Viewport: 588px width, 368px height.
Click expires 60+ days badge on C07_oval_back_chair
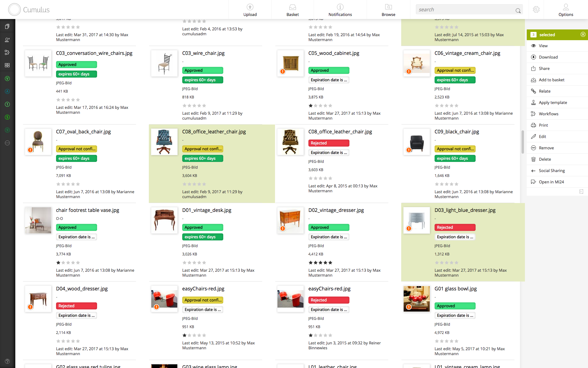point(76,158)
